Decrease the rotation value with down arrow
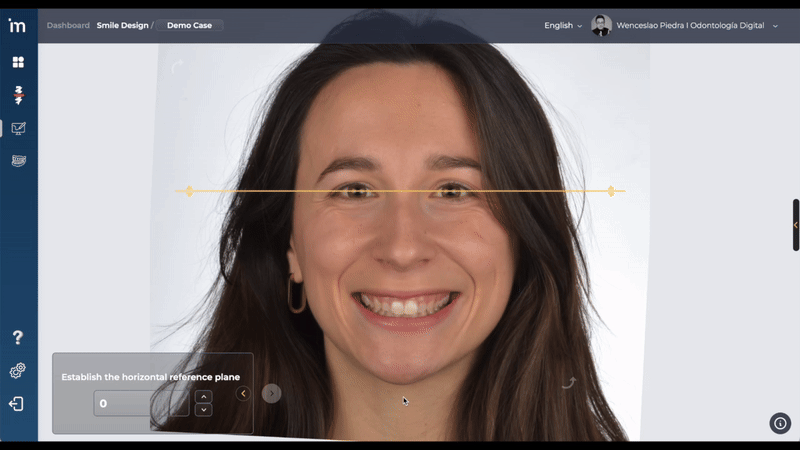Viewport: 800px width, 450px height. [204, 410]
